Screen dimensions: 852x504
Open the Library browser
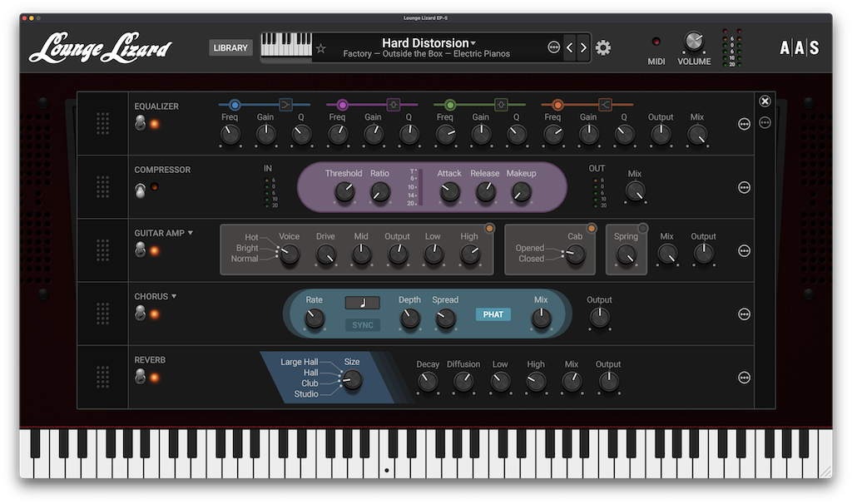(x=230, y=47)
